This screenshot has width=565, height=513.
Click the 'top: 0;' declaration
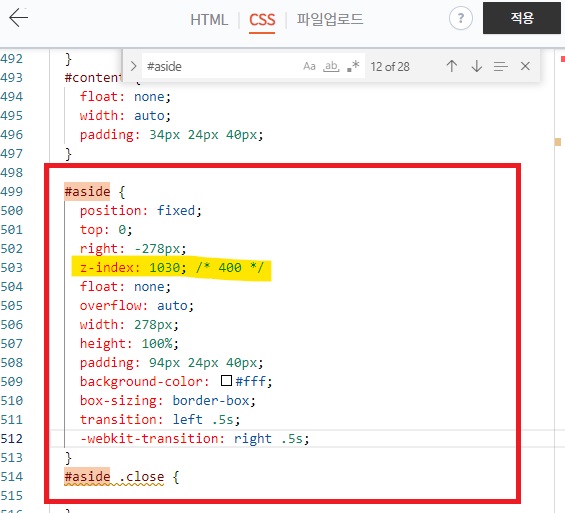[106, 230]
